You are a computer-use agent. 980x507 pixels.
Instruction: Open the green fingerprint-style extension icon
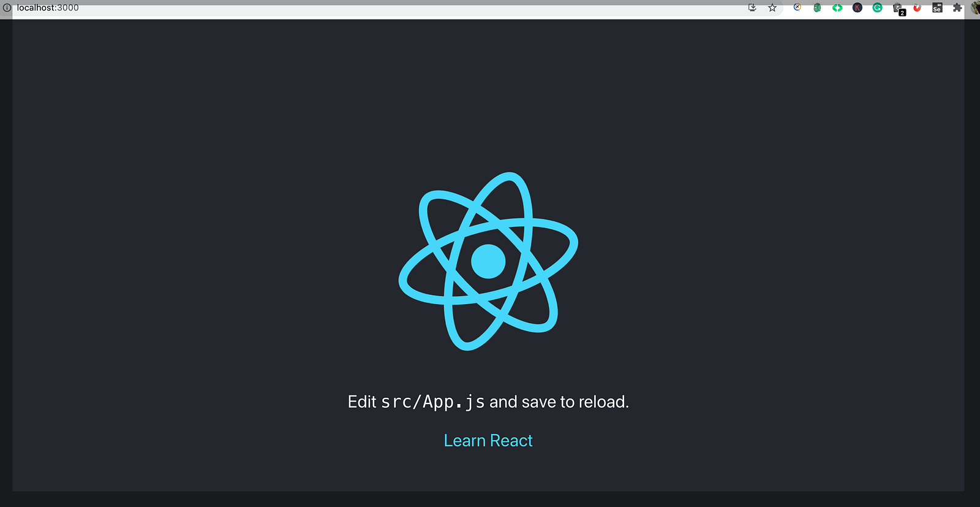tap(817, 8)
